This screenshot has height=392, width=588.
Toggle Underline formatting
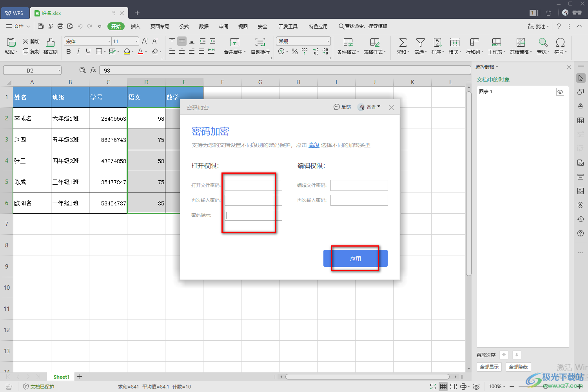click(x=88, y=51)
